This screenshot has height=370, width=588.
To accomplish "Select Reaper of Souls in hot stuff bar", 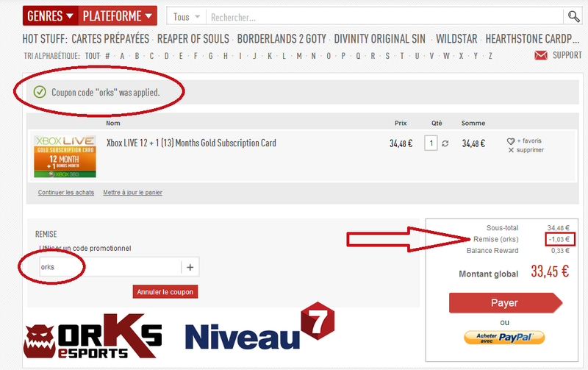I will pos(193,38).
